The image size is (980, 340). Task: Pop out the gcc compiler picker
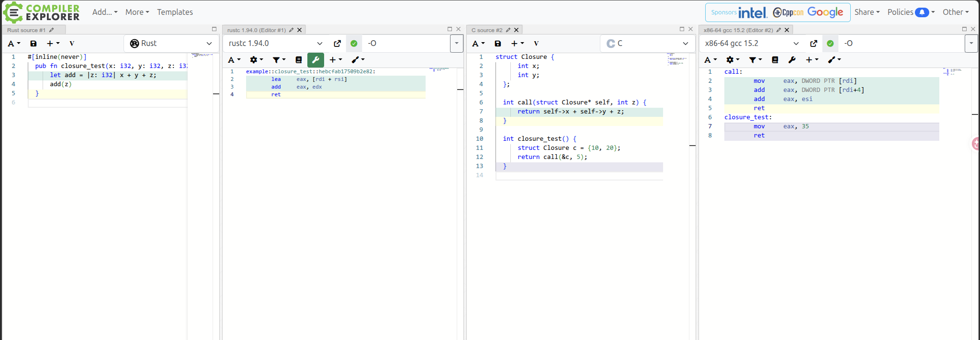(x=814, y=44)
